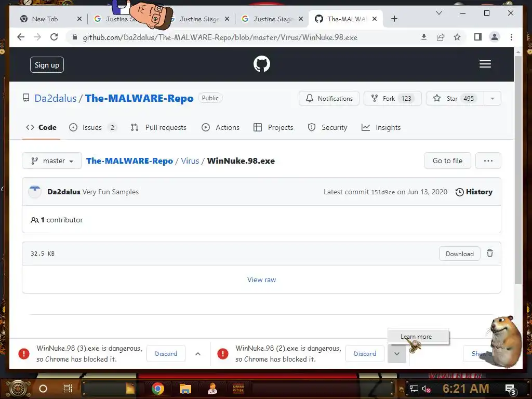Open the Security tab
The height and width of the screenshot is (399, 532).
327,127
